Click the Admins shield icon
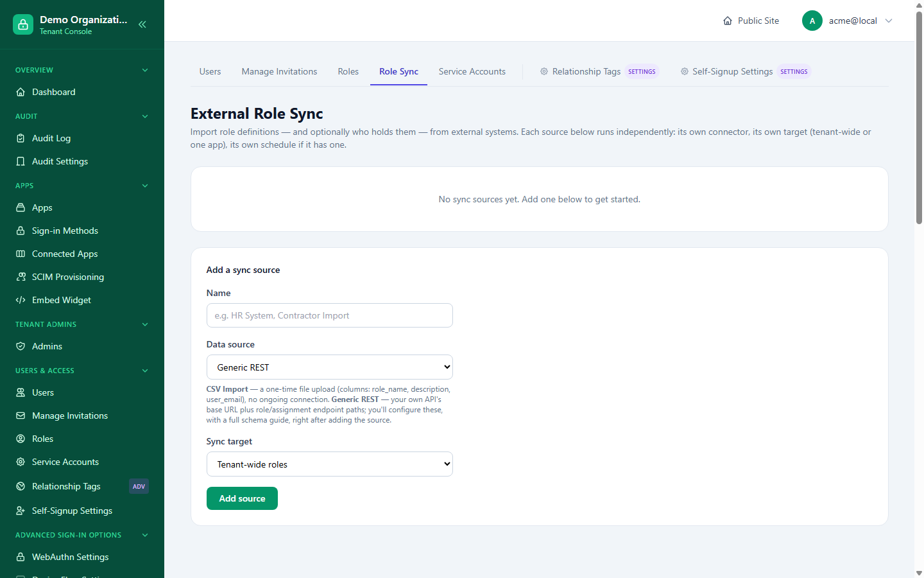The image size is (924, 578). [21, 346]
